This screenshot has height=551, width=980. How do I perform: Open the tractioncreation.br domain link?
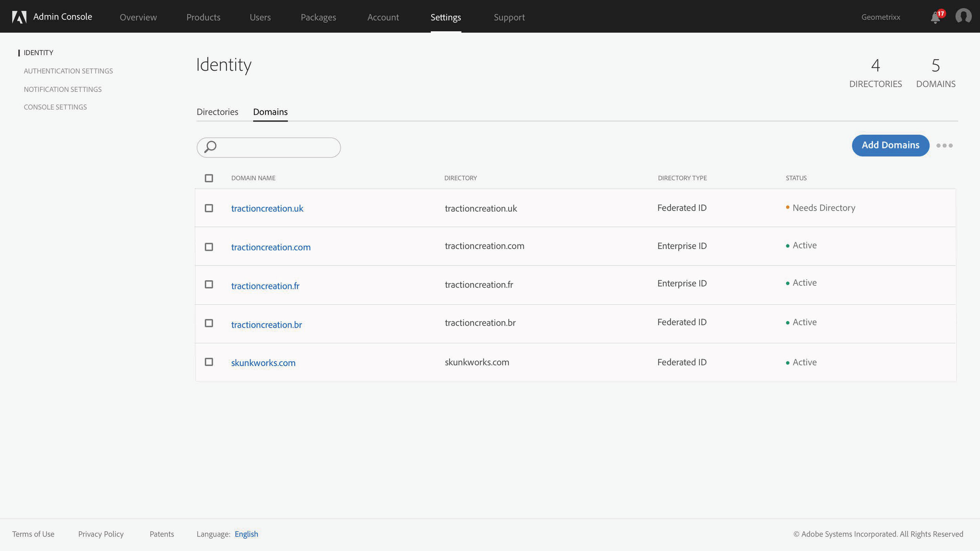267,325
